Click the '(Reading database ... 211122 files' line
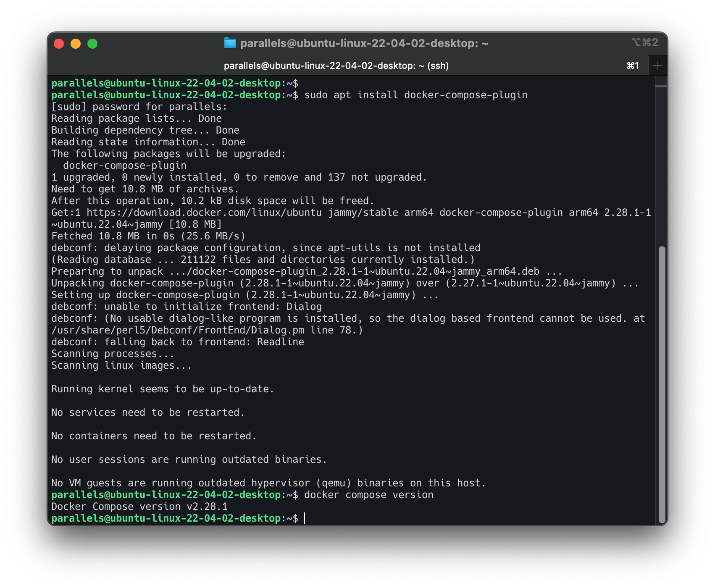 point(263,260)
